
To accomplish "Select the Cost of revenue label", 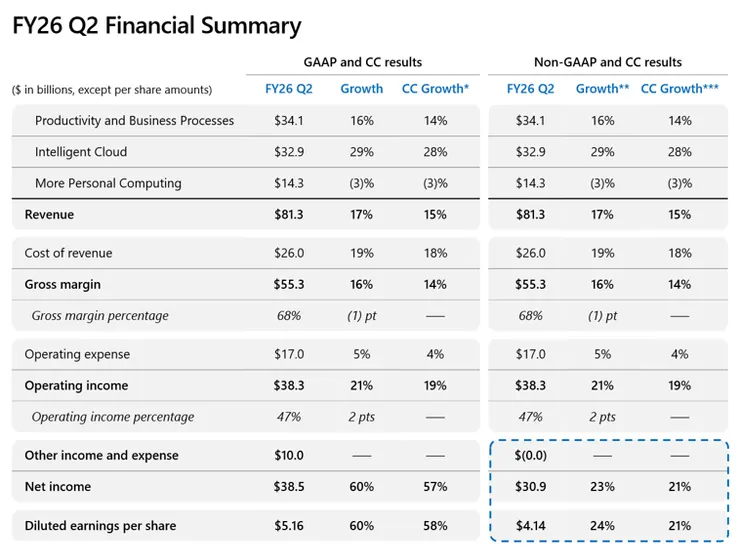I will [x=68, y=253].
